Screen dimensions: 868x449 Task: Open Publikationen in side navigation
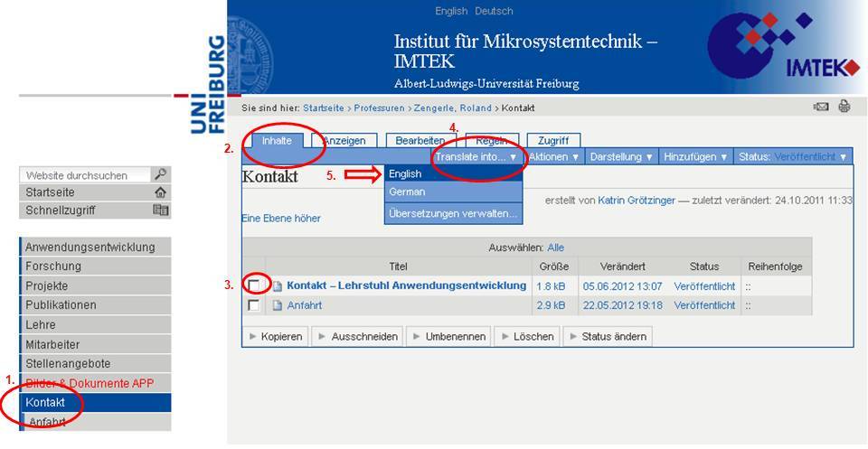pyautogui.click(x=95, y=304)
